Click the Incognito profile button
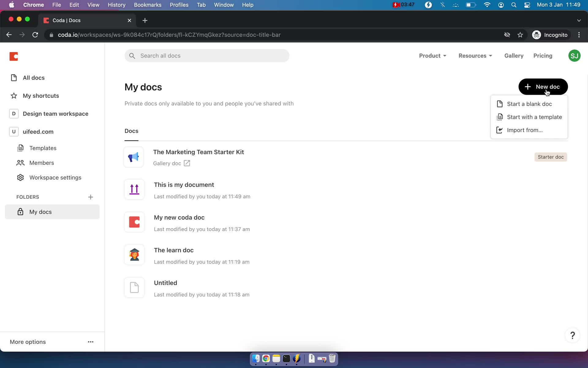This screenshot has height=368, width=588. pyautogui.click(x=550, y=35)
